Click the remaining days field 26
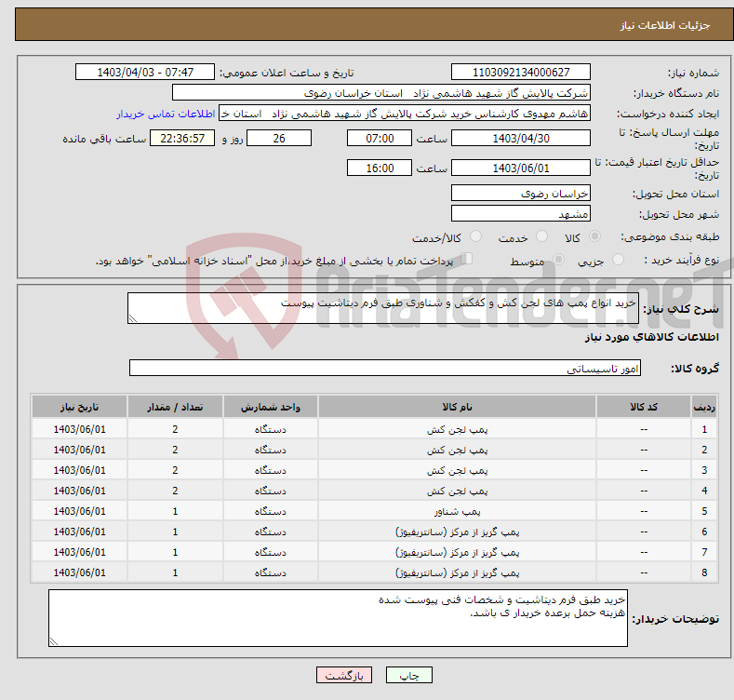This screenshot has width=734, height=700. pyautogui.click(x=279, y=138)
